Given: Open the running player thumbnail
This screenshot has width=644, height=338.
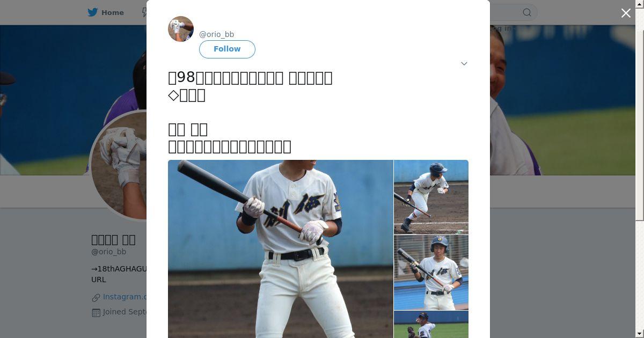Looking at the screenshot, I should 431,197.
